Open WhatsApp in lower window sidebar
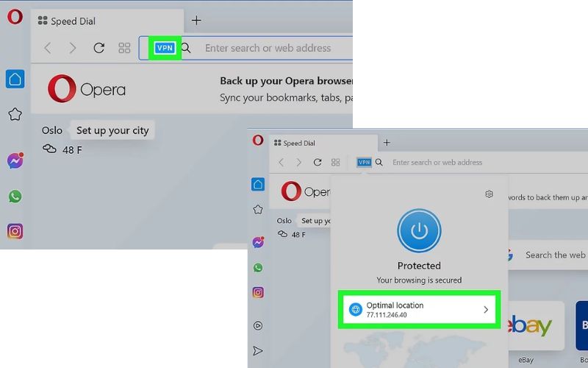588x368 pixels. pos(258,267)
